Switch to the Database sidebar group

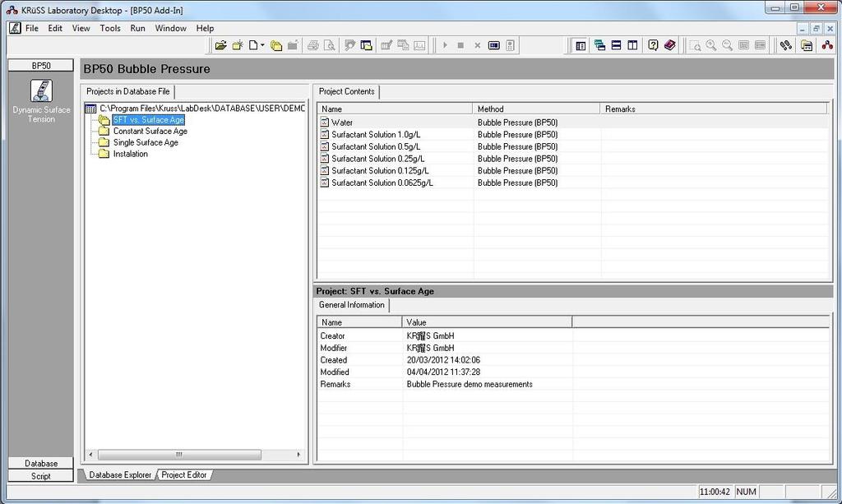(41, 463)
